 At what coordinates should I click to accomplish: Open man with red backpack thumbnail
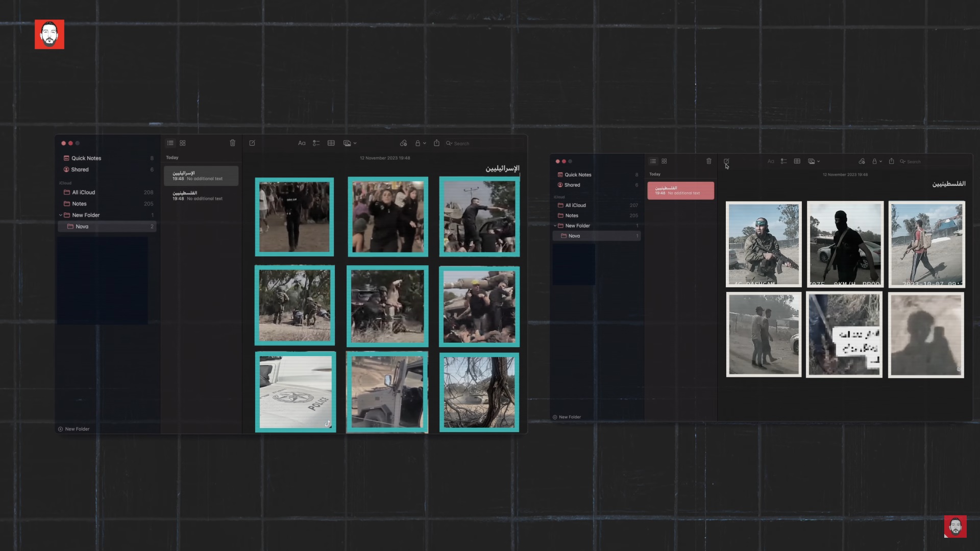click(927, 244)
